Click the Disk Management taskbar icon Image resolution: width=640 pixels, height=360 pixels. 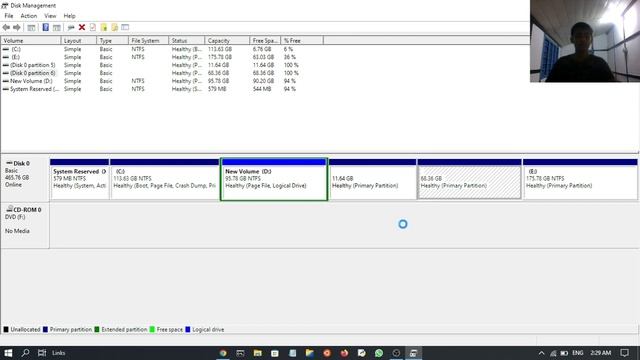click(x=413, y=353)
